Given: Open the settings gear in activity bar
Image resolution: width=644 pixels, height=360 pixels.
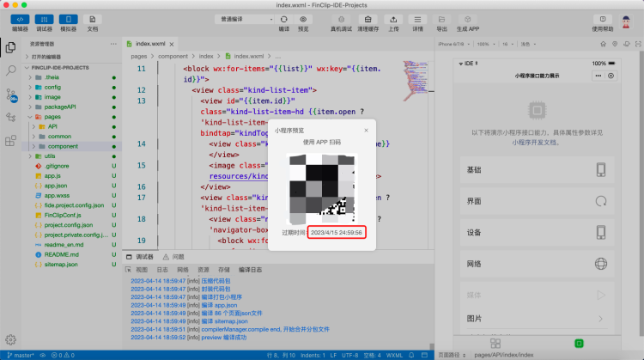Looking at the screenshot, I should [10, 340].
